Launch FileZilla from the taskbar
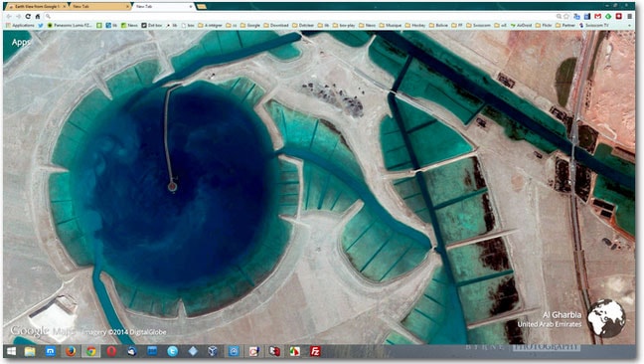Viewport: 644px width, 364px height. point(315,351)
